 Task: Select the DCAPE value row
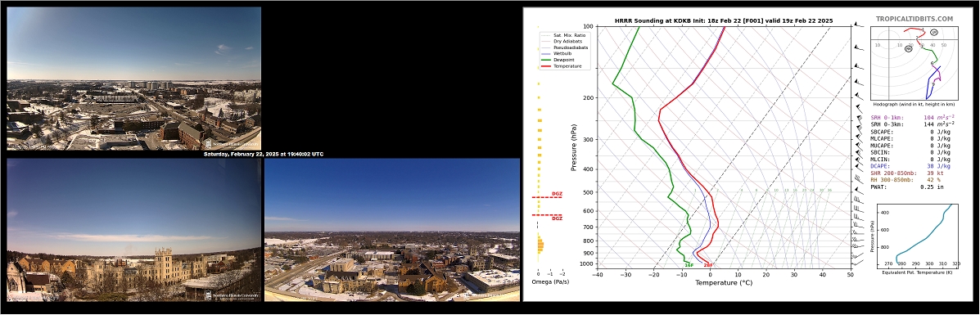tap(910, 165)
